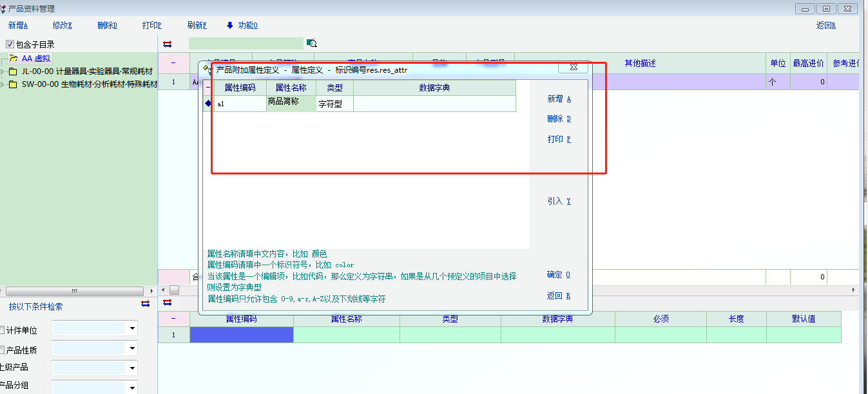
Task: Click the green search input field at top
Action: click(x=246, y=44)
